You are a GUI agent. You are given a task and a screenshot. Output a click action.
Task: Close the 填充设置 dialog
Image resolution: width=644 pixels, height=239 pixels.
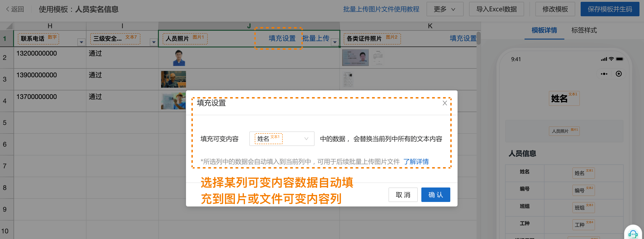[x=444, y=103]
